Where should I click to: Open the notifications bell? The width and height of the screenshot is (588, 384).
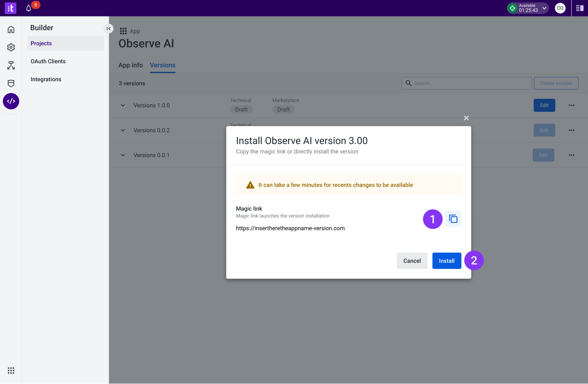pos(29,8)
